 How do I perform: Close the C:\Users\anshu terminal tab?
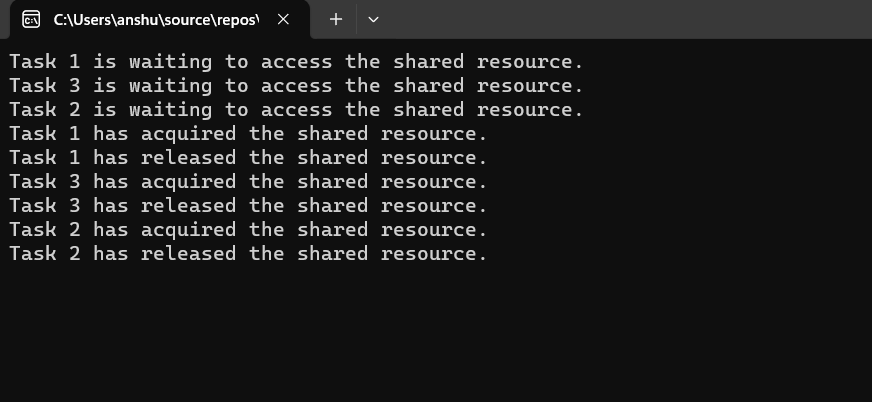click(283, 19)
